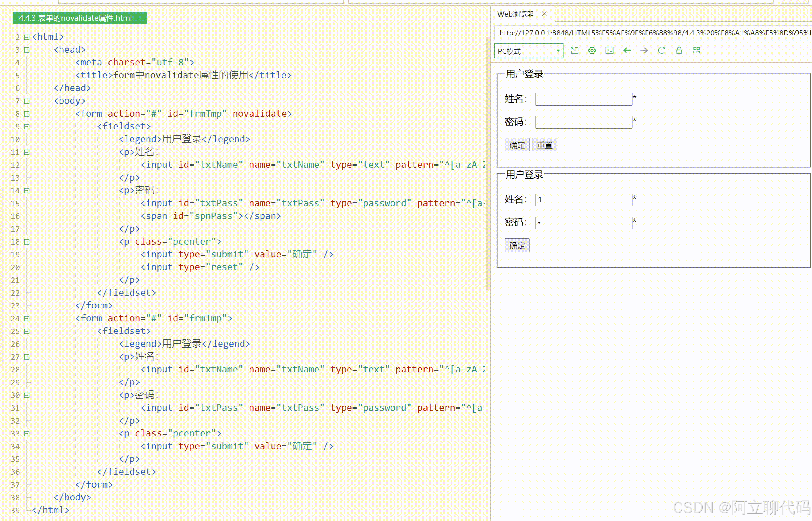Go back in the built-in browser
The image size is (812, 521).
[626, 51]
